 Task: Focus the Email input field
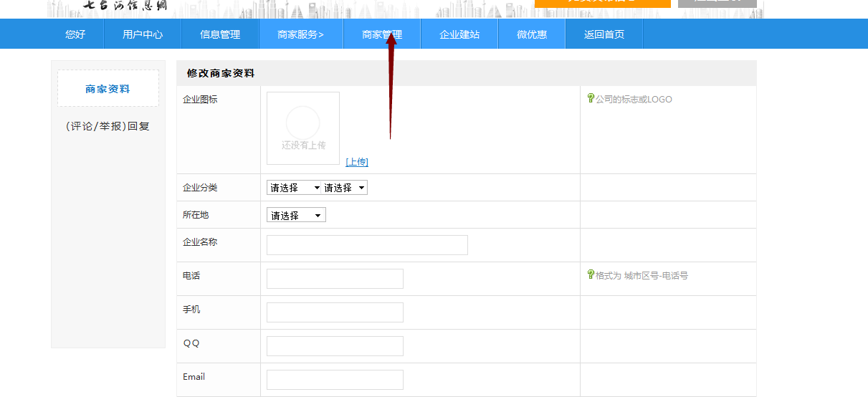click(335, 380)
